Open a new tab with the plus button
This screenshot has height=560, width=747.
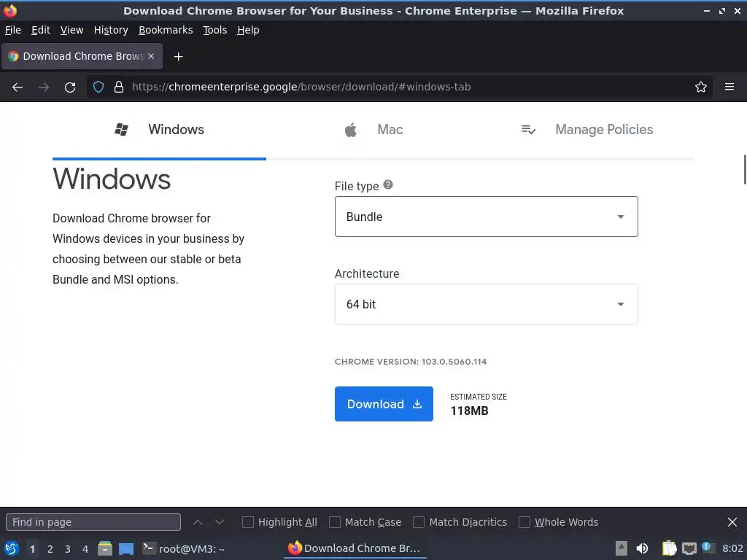coord(178,57)
